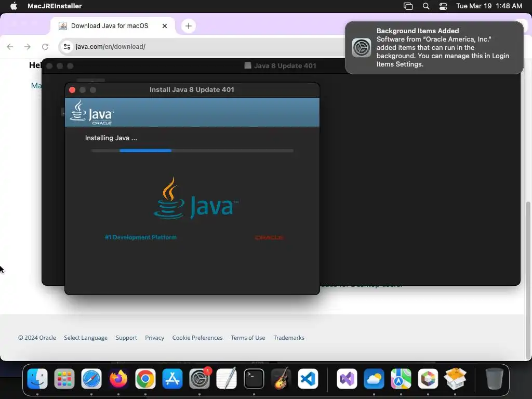532x399 pixels.
Task: Open Terminal from the Dock
Action: pyautogui.click(x=254, y=379)
